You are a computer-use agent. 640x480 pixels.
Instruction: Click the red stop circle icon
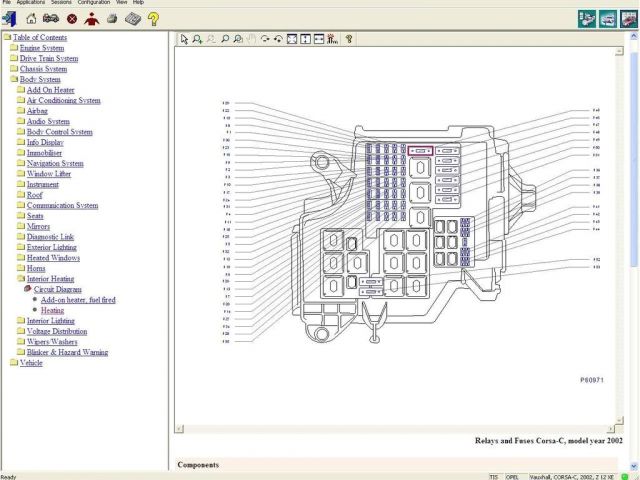[72, 18]
